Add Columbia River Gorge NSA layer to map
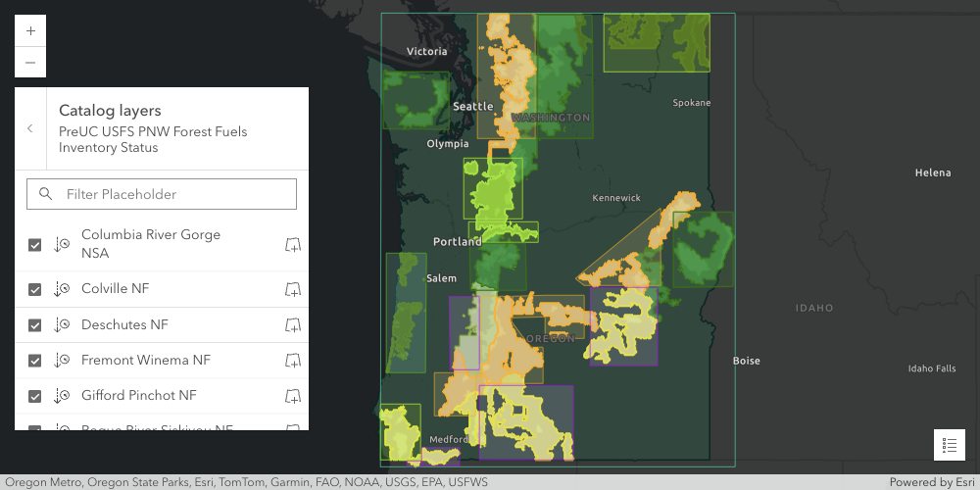Viewport: 980px width, 490px height. [x=292, y=245]
